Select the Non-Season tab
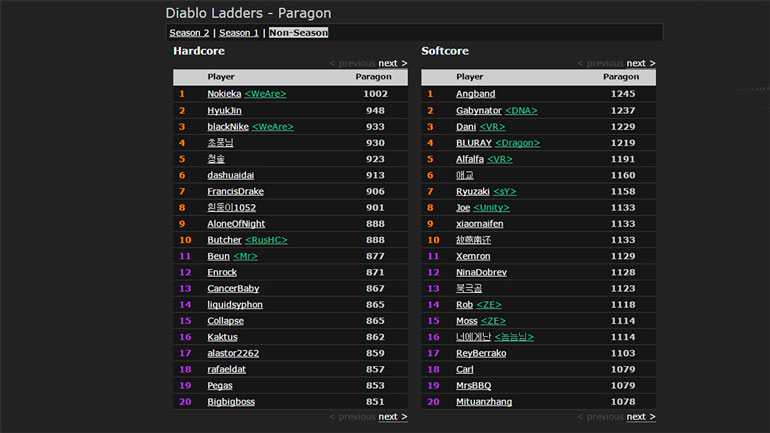770x433 pixels. (299, 33)
